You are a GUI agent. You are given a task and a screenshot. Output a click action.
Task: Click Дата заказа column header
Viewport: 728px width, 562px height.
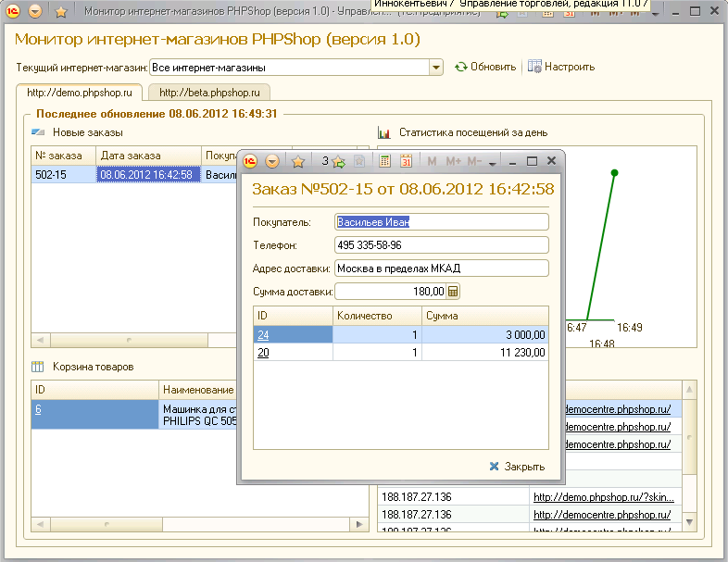pos(148,156)
